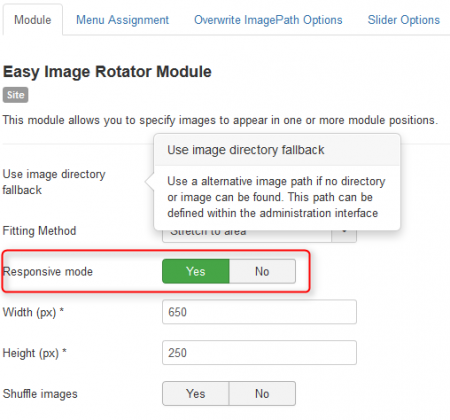Switch to Slider Options tab
This screenshot has width=450, height=420.
404,20
